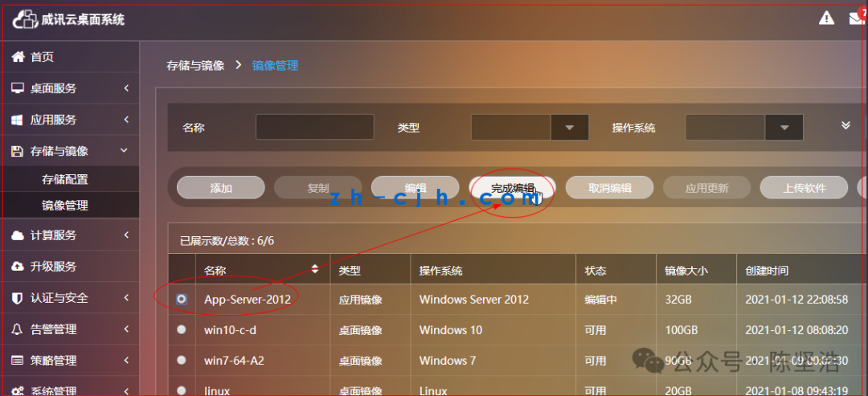The height and width of the screenshot is (396, 868).
Task: Click the 上传软件 button
Action: (x=804, y=187)
